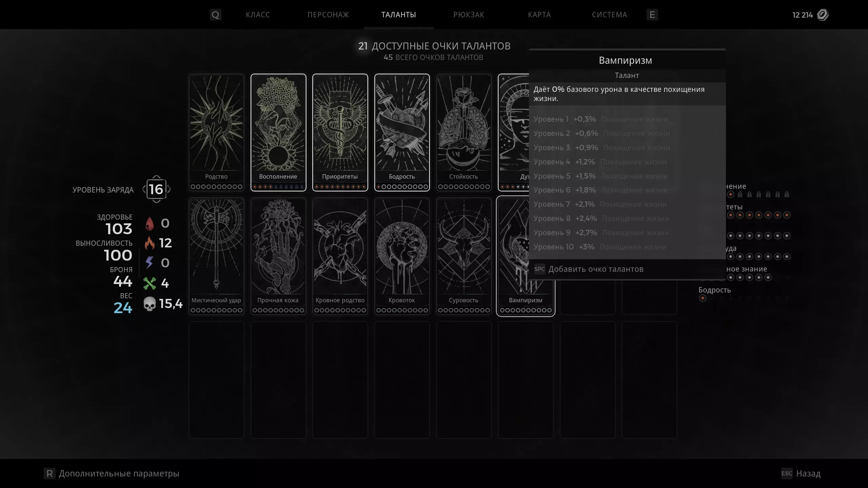Click the Уровень заряда 16 indicator
This screenshot has width=868, height=488.
[156, 189]
